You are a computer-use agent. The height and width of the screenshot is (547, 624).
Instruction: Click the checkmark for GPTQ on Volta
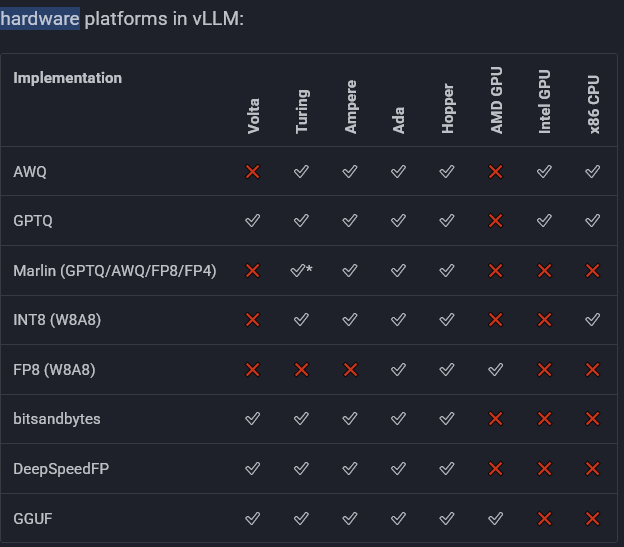[252, 221]
